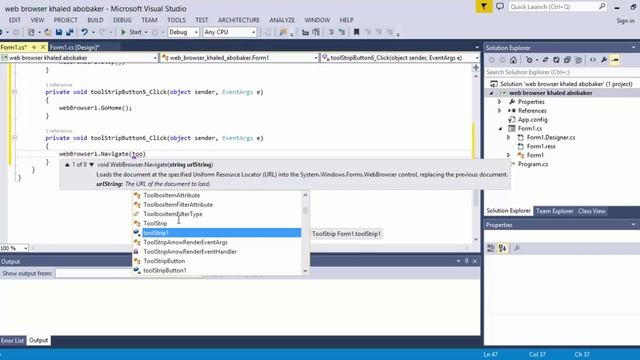Click the View Code icon in Solution Explorer
The width and height of the screenshot is (640, 360).
(593, 60)
